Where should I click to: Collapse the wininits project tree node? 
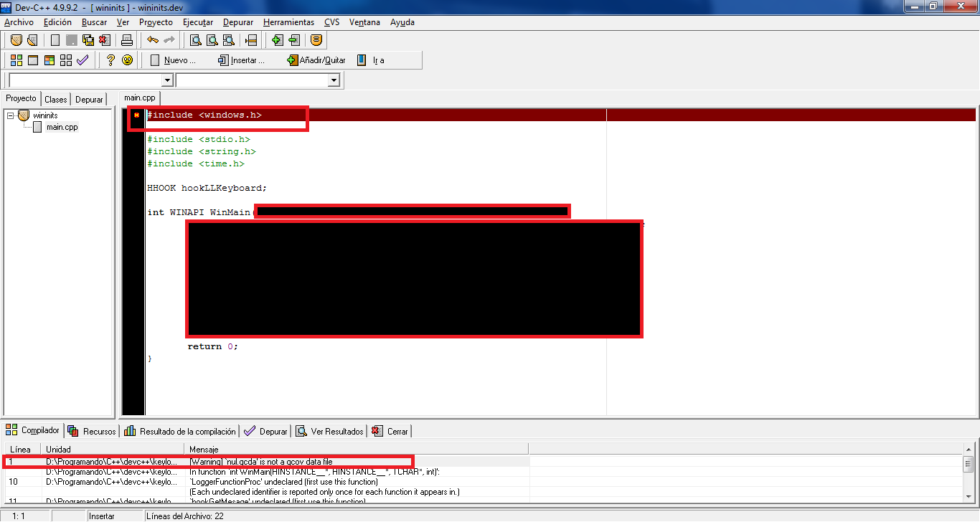click(x=11, y=115)
